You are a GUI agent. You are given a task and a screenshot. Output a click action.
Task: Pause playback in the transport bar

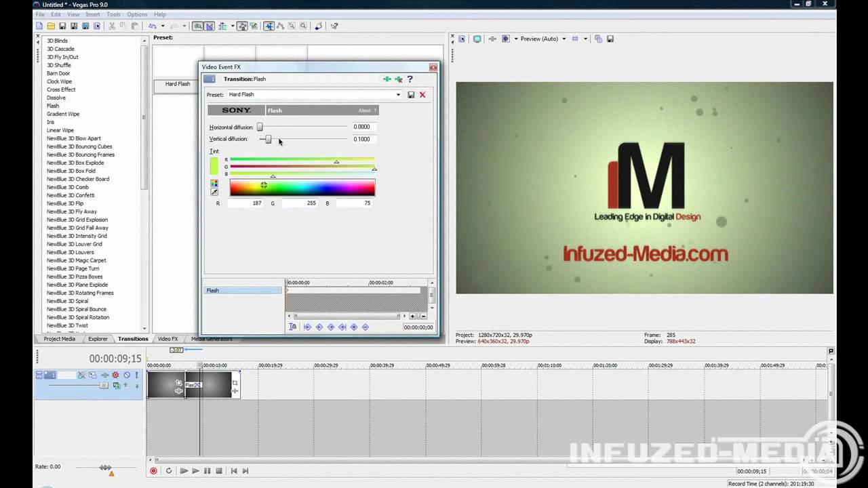pyautogui.click(x=207, y=470)
